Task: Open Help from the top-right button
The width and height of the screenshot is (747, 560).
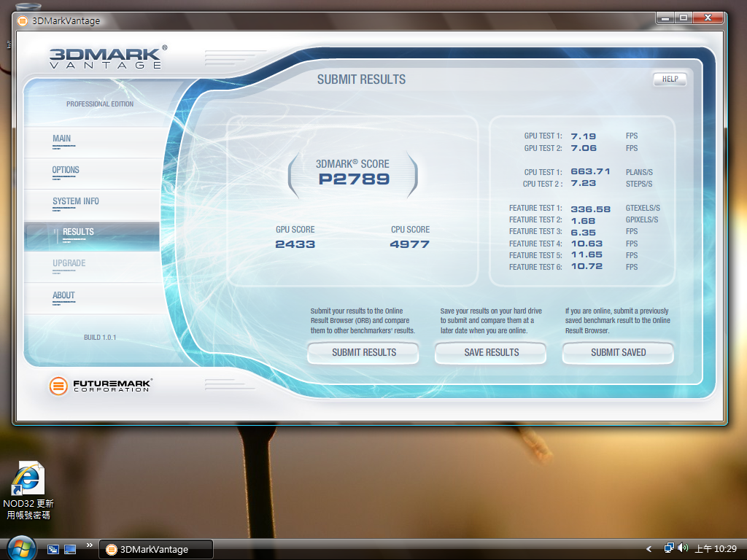Action: 669,79
